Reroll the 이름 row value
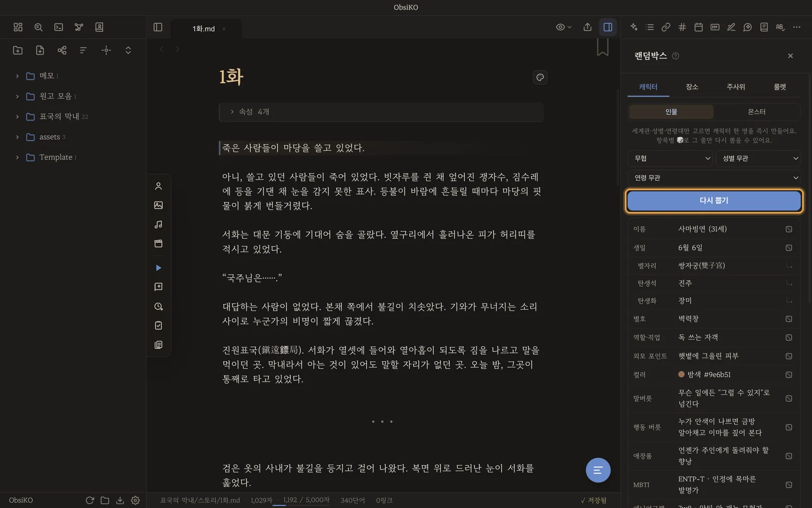 pyautogui.click(x=789, y=229)
